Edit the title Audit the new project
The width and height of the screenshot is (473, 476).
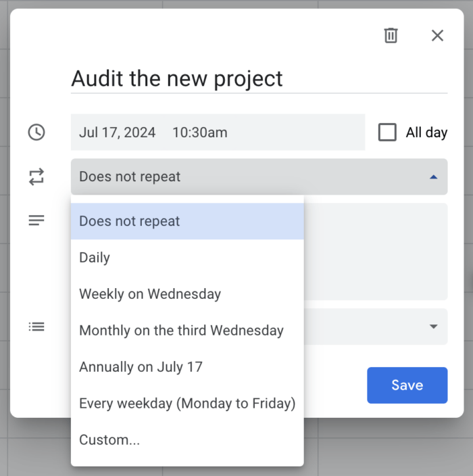177,78
